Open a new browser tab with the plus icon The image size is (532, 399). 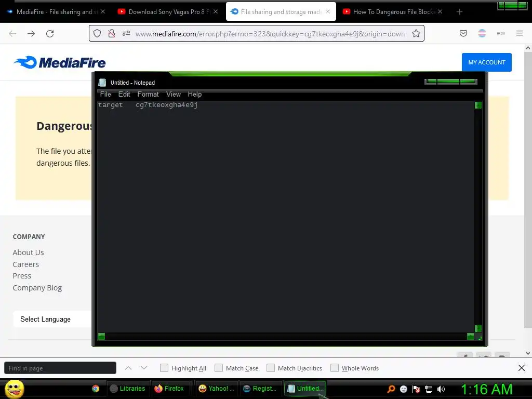click(x=459, y=12)
